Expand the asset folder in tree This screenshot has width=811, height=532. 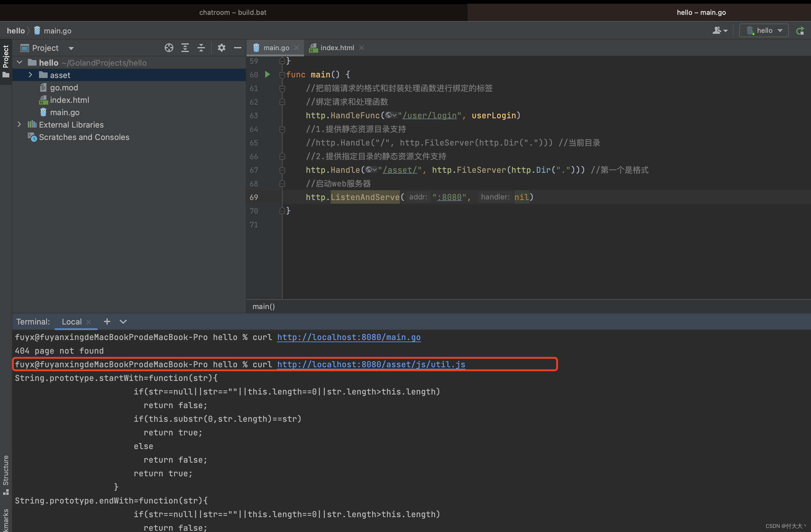pyautogui.click(x=30, y=75)
